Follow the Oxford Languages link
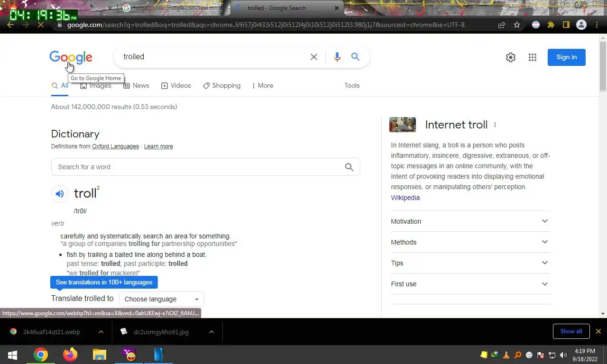 (115, 146)
